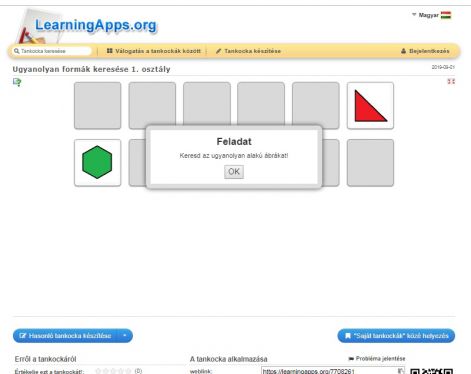
Task: Click Bejelentkezés login link
Action: click(425, 51)
